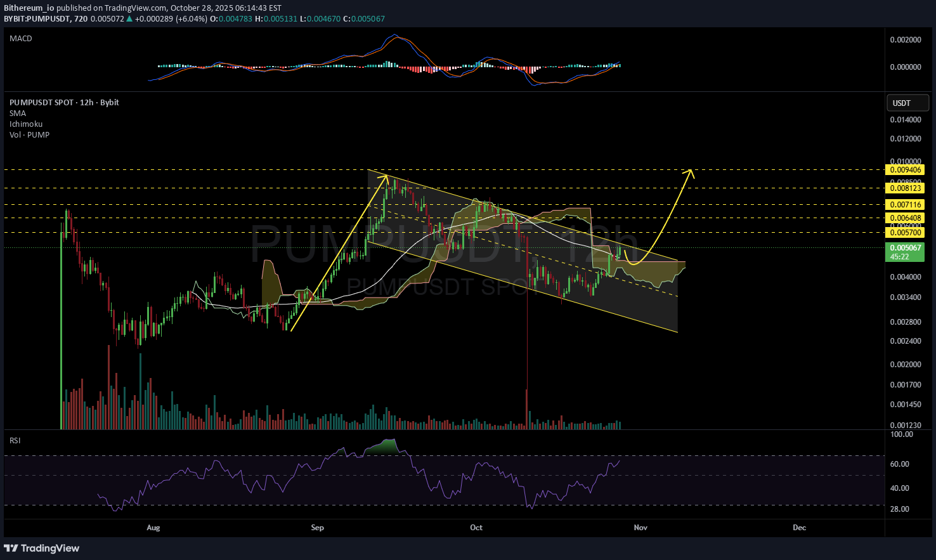Click the Bithereum_io author name
Screen dimensions: 936x560
click(29, 8)
